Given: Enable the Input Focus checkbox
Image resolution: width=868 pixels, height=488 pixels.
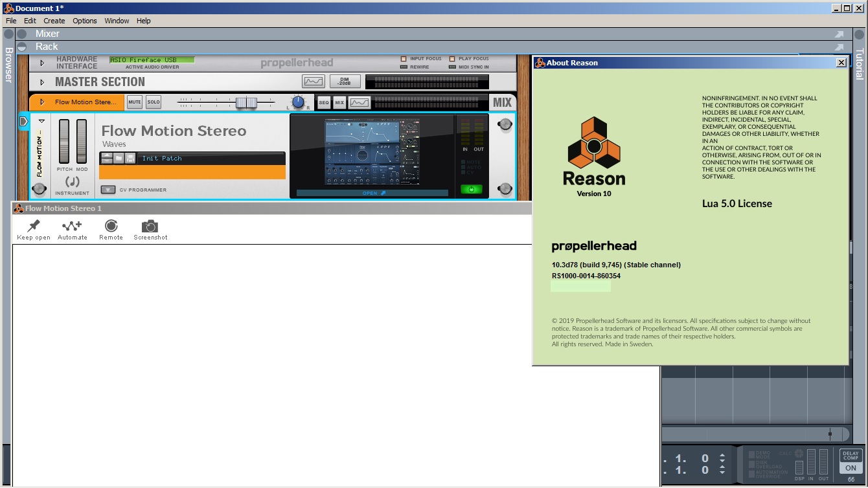Looking at the screenshot, I should point(404,59).
